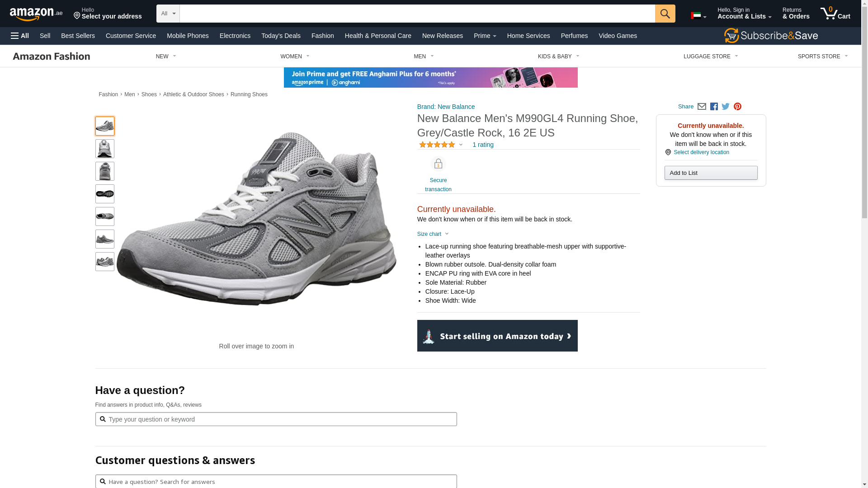Screen dimensions: 868x488
Task: Open the star rating breakdown popover
Action: [x=441, y=145]
